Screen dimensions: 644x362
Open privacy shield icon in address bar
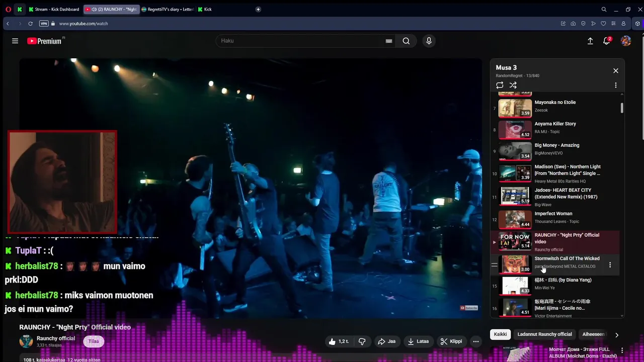tap(583, 24)
